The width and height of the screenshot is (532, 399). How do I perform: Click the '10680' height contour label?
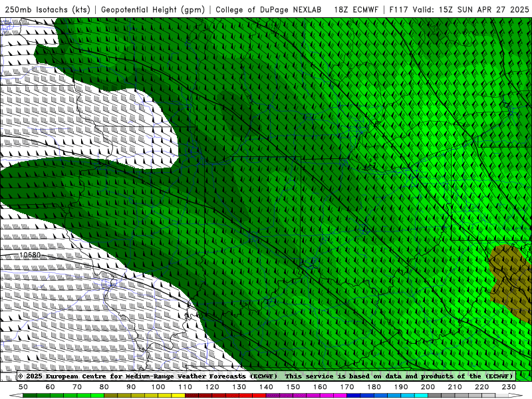[30, 255]
